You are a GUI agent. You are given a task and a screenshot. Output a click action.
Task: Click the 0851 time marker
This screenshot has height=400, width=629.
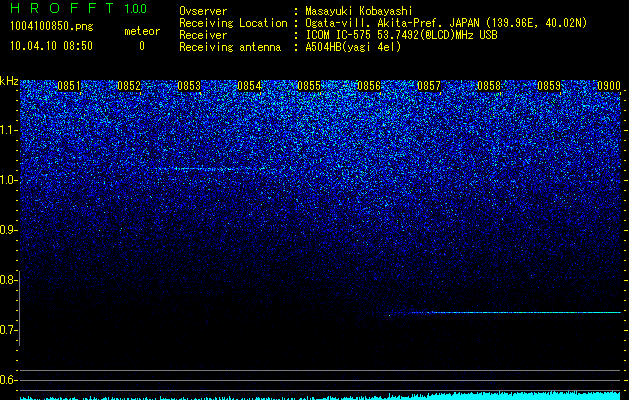(69, 86)
